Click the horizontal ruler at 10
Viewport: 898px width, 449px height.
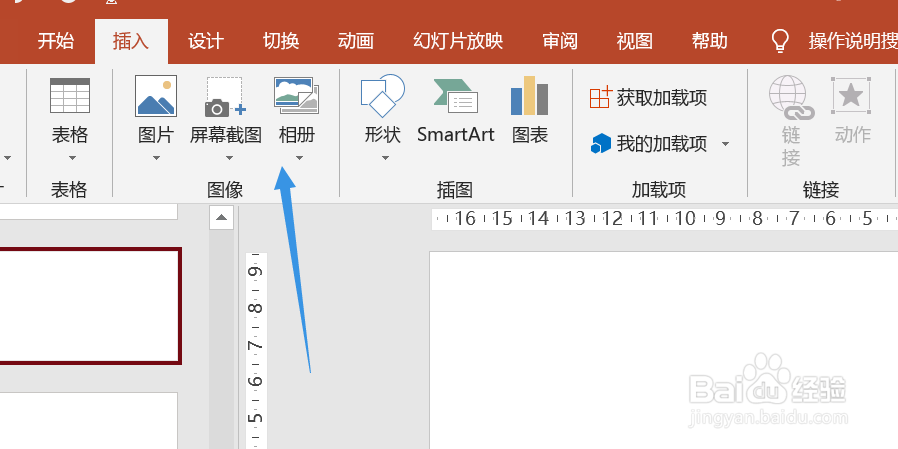[x=686, y=218]
